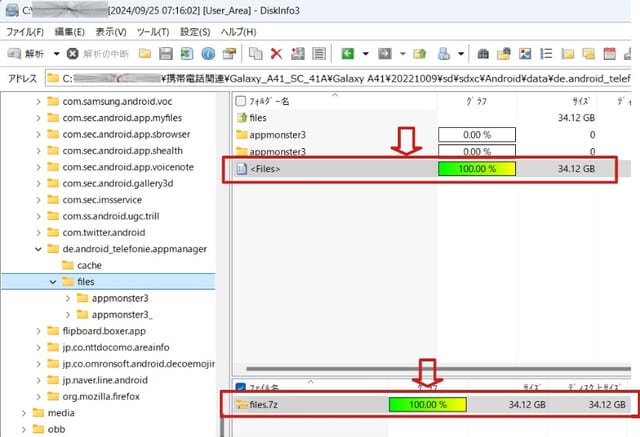Click the 100.00 % green bar for <Files>
Image resolution: width=640 pixels, height=437 pixels.
point(476,169)
